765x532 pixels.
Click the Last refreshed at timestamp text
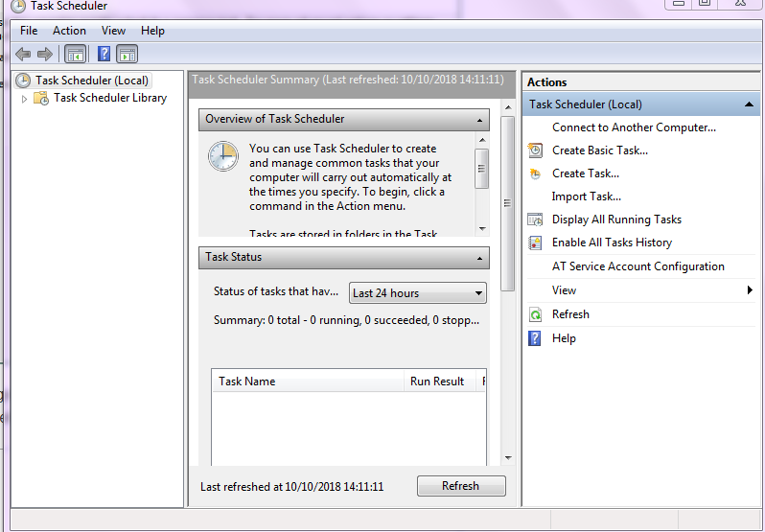click(291, 487)
